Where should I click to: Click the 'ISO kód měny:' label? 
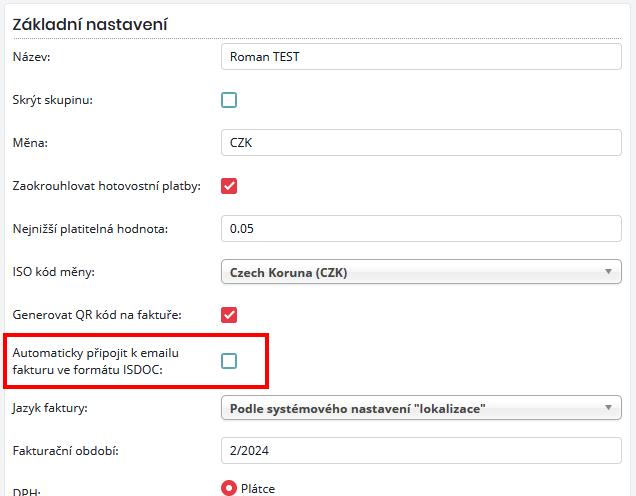(53, 272)
